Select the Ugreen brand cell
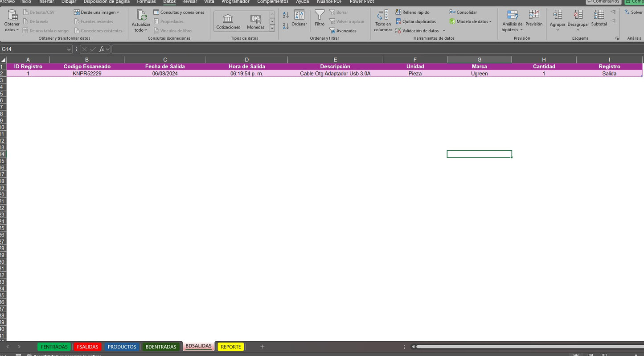Viewport: 644px width, 356px height. (x=479, y=74)
